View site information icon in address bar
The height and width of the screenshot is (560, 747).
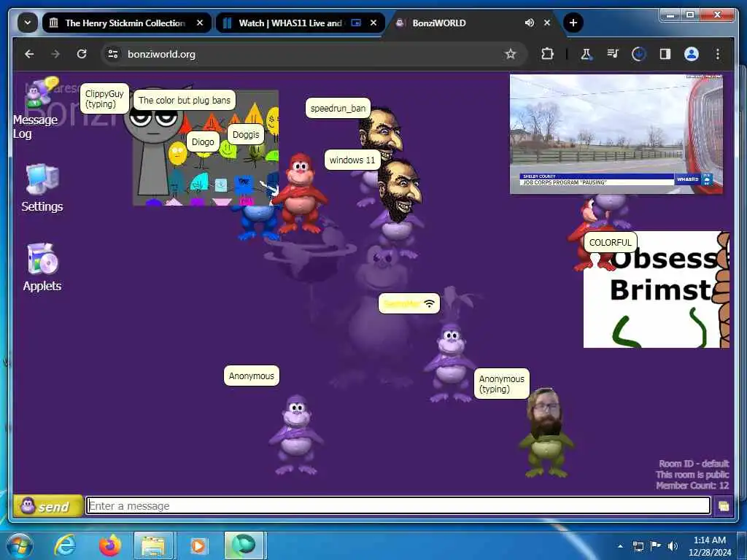(x=113, y=54)
